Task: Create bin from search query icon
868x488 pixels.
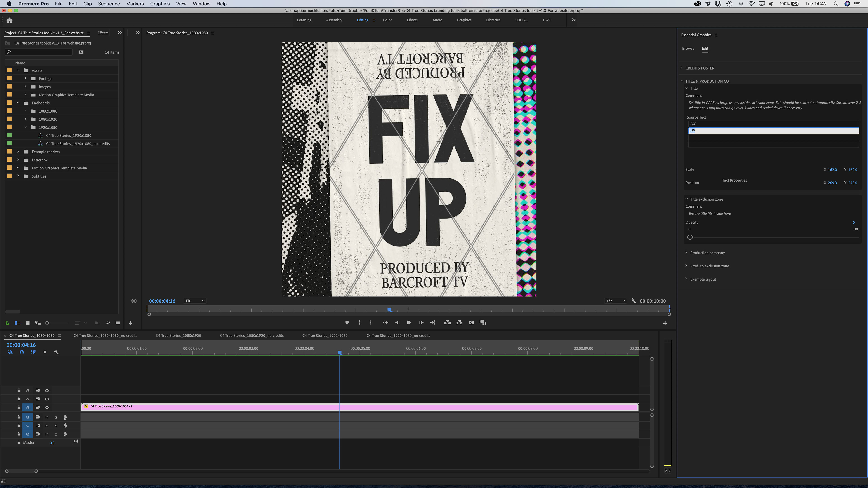Action: pyautogui.click(x=81, y=52)
